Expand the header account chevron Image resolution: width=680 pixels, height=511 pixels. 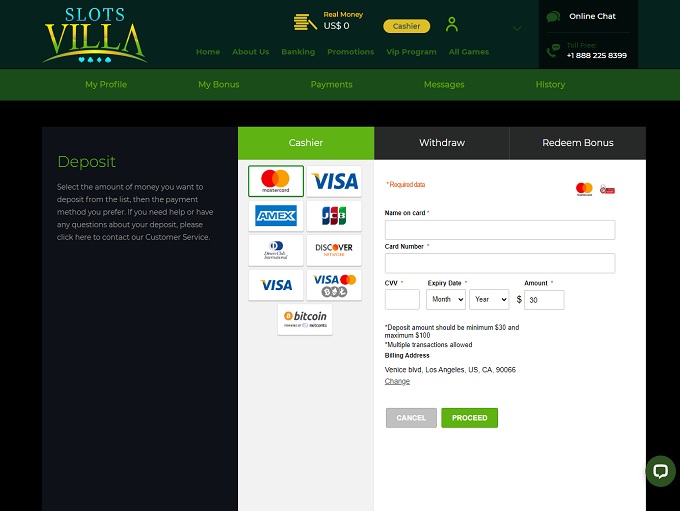pos(517,29)
